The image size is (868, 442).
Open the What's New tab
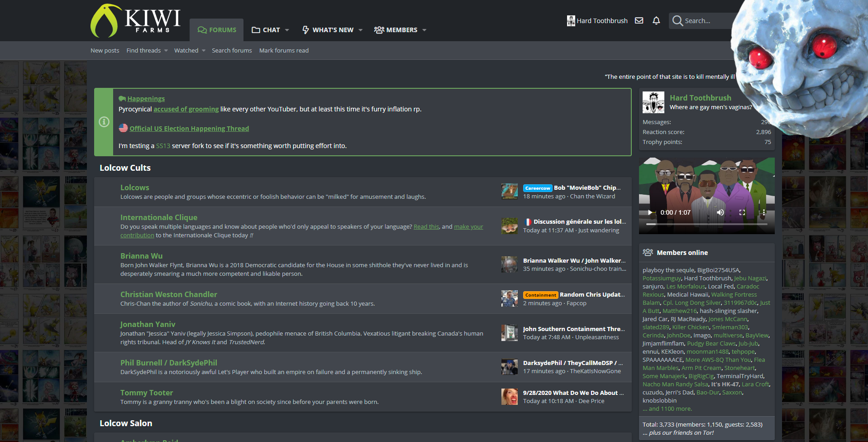click(x=328, y=30)
